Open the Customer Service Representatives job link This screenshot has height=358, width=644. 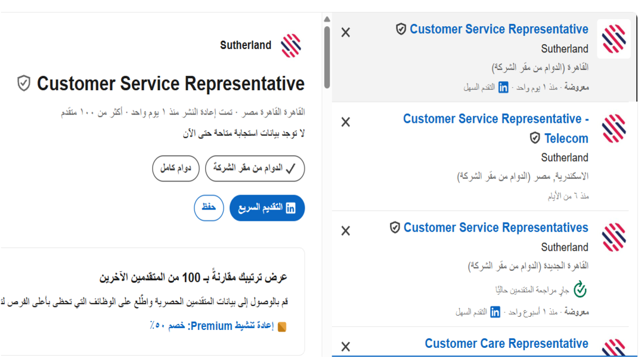pos(496,228)
